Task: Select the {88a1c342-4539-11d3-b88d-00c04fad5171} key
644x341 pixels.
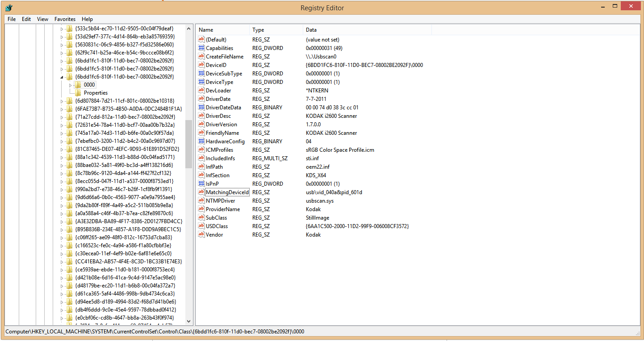Action: pyautogui.click(x=125, y=157)
